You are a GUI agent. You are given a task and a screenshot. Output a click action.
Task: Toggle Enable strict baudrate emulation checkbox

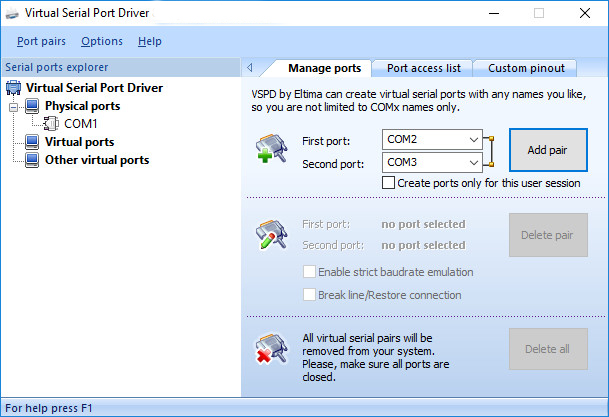309,272
